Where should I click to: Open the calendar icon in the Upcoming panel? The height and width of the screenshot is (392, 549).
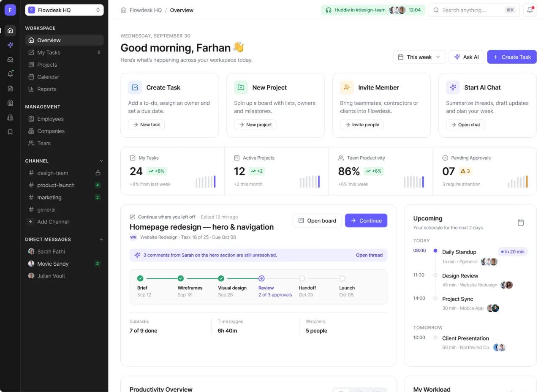pos(521,222)
